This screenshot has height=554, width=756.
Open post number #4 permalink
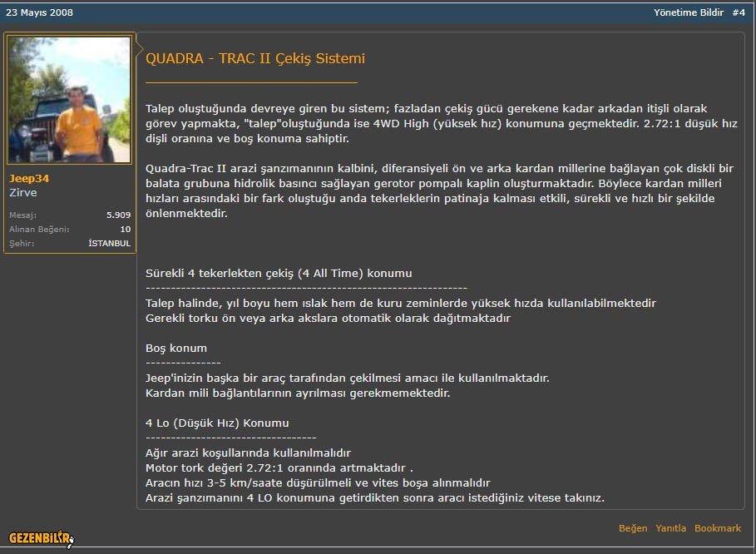[739, 12]
